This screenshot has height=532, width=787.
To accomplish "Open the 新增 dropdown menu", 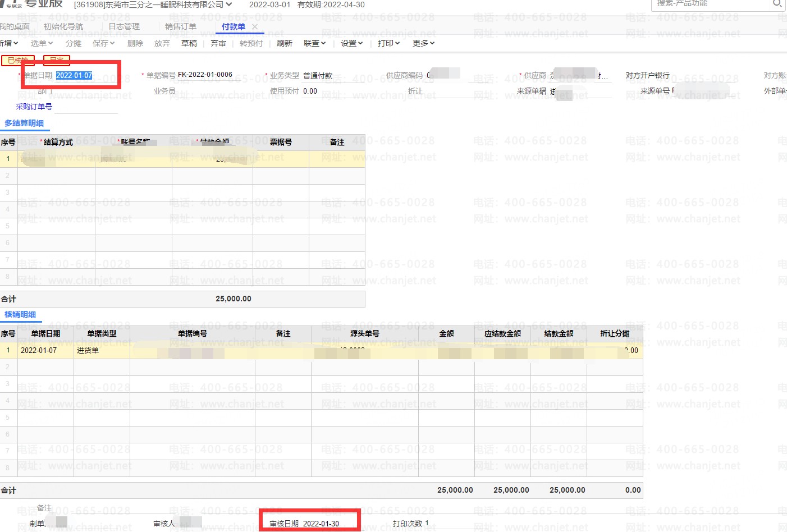I will (9, 43).
